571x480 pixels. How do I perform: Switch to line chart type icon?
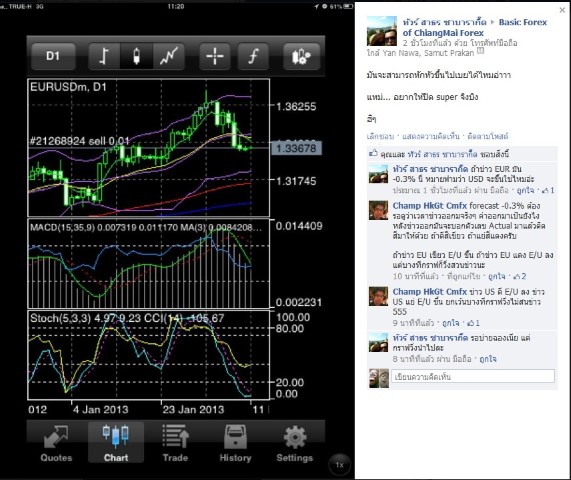pos(169,56)
